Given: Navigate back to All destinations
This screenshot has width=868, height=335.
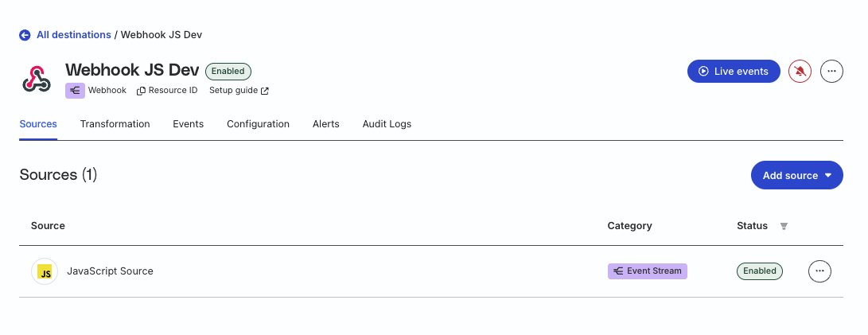Looking at the screenshot, I should pos(74,35).
